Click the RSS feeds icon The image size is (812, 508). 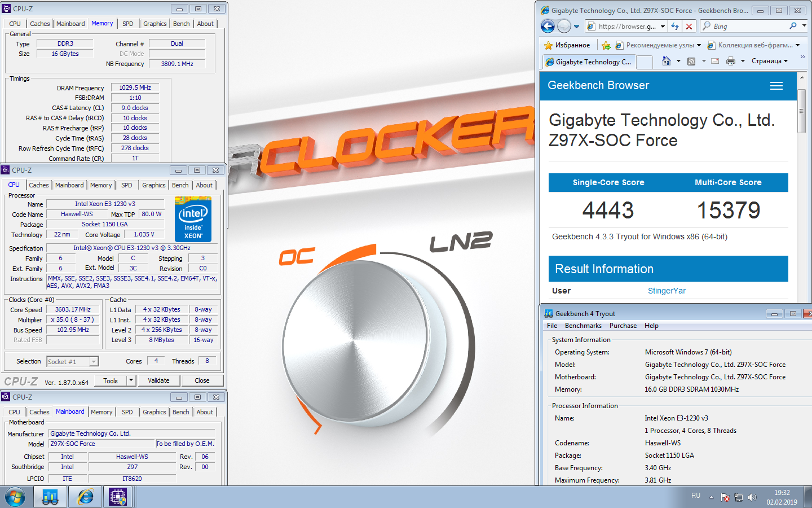(691, 61)
